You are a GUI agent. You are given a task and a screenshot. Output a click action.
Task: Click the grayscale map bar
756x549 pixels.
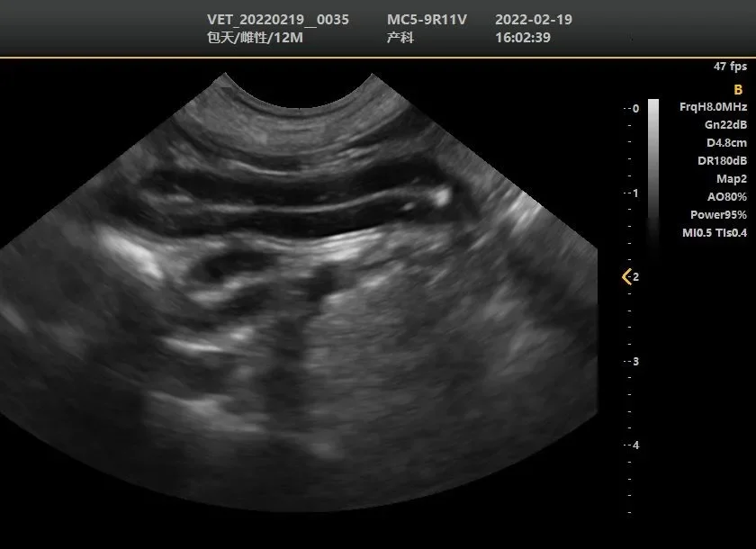(653, 178)
